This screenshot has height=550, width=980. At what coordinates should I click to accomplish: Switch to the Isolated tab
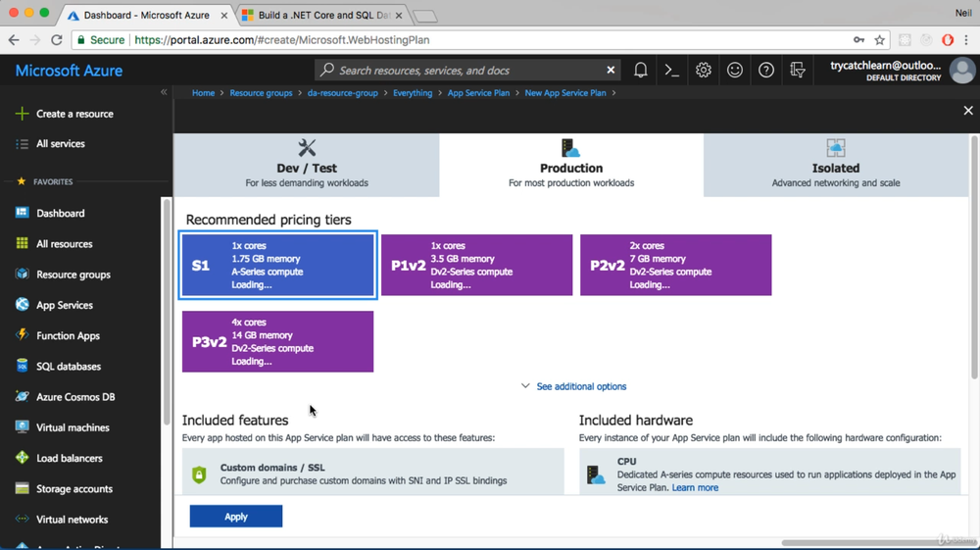[x=836, y=165]
